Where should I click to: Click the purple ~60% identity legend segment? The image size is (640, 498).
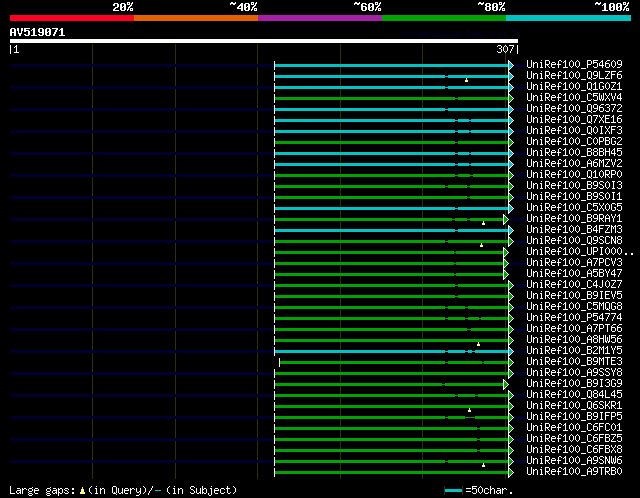319,18
